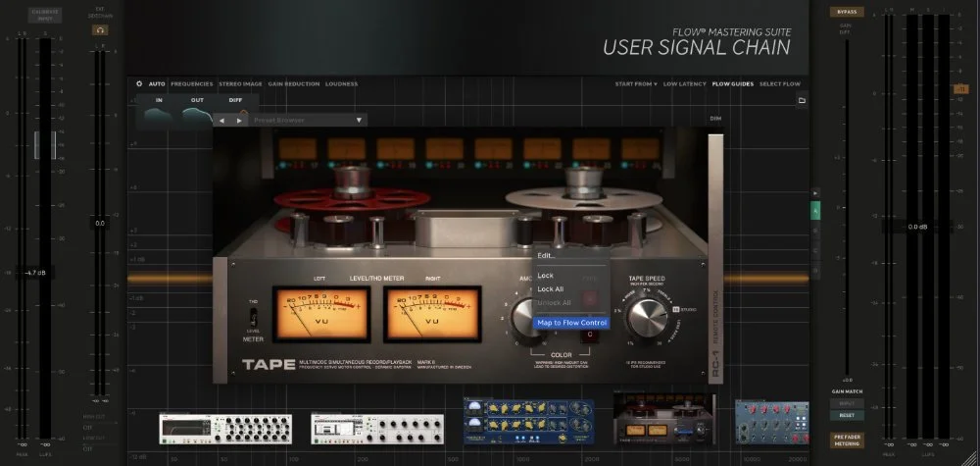Click the window resize grip corner
This screenshot has width=980, height=466.
coord(970,457)
